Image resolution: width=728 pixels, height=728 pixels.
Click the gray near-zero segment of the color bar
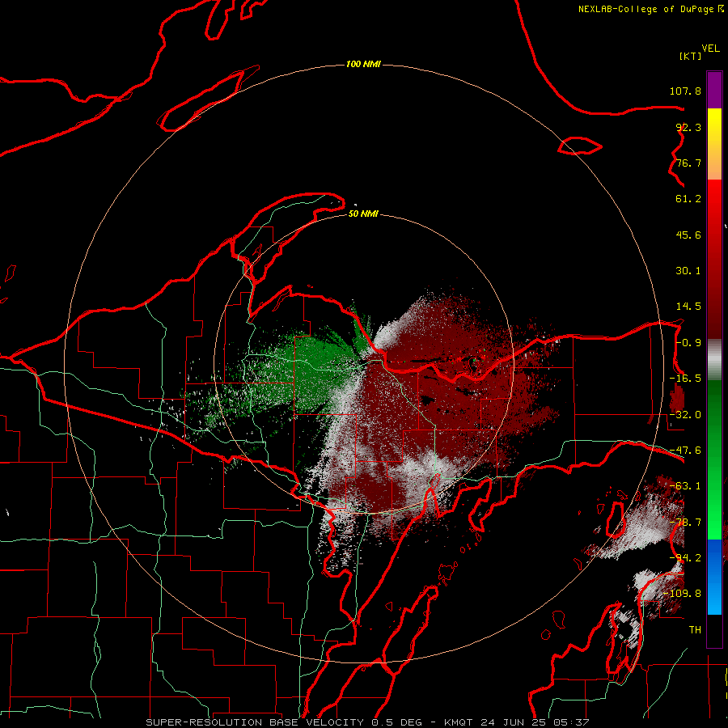tap(714, 360)
